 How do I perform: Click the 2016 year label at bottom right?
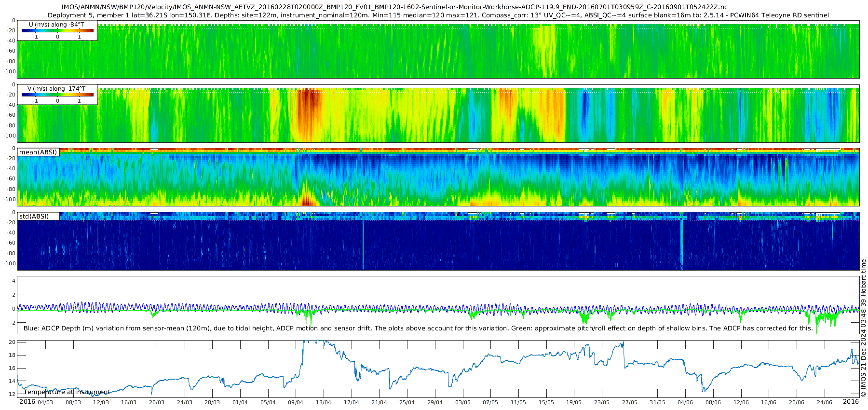(x=851, y=402)
